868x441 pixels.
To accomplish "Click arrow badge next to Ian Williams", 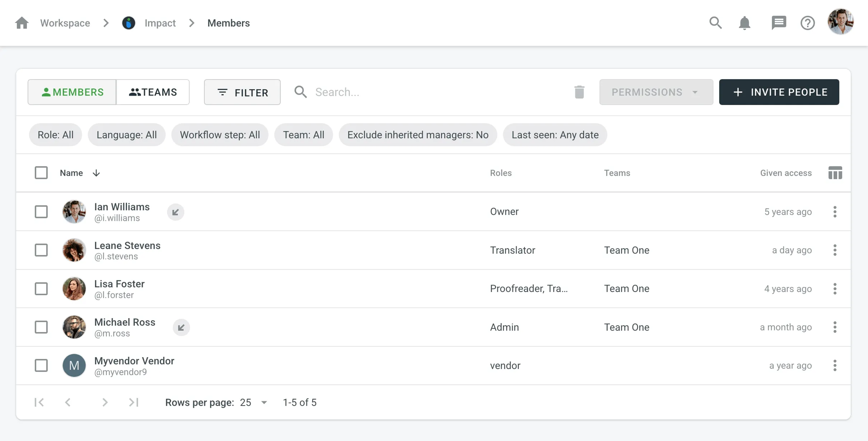I will coord(176,212).
